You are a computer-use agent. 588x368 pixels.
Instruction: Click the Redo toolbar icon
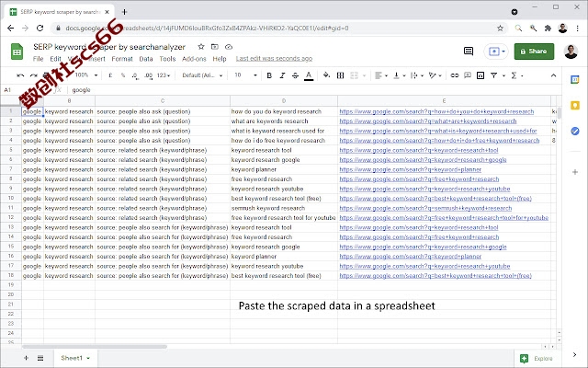(x=34, y=75)
